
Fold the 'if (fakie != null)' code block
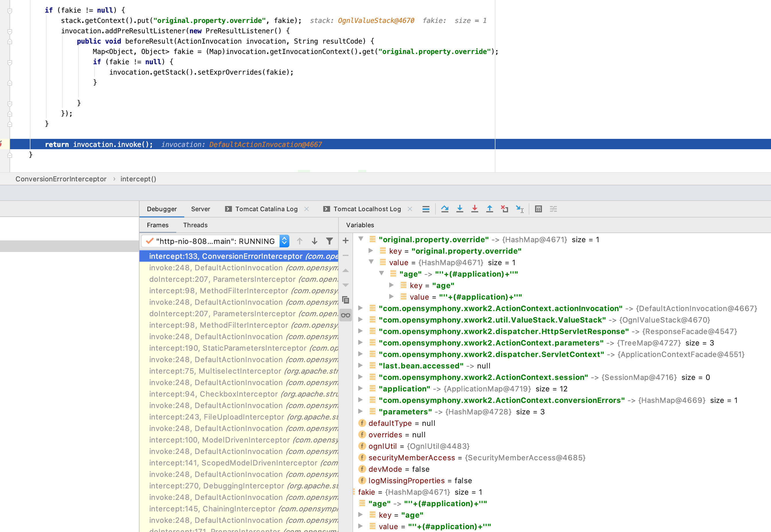click(10, 11)
